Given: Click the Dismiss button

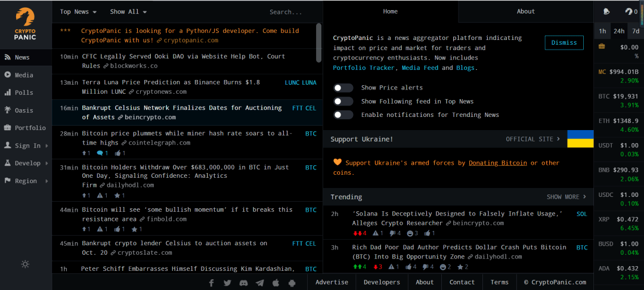Looking at the screenshot, I should click(564, 42).
